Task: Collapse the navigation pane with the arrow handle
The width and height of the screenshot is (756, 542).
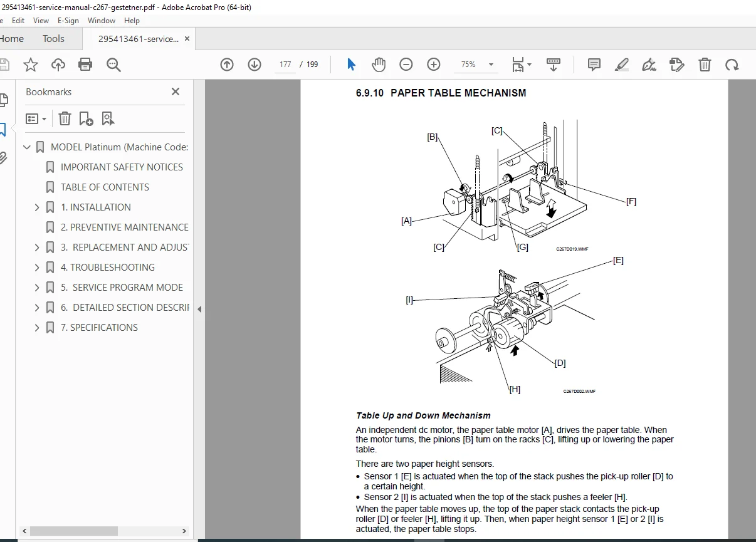Action: 199,309
